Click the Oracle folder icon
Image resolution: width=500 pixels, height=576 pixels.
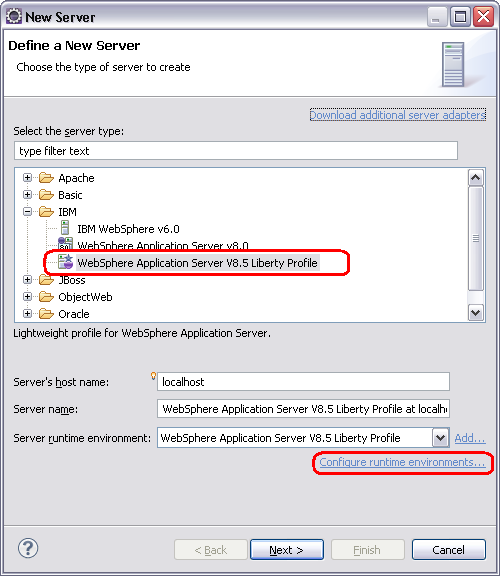pyautogui.click(x=46, y=314)
